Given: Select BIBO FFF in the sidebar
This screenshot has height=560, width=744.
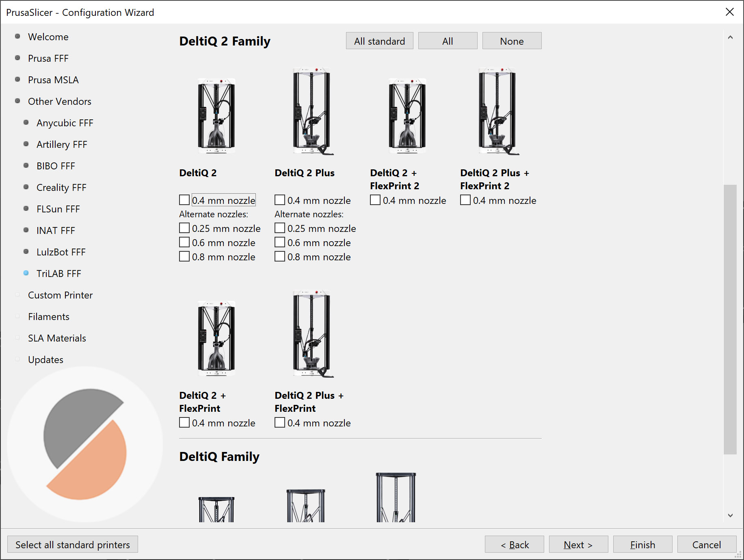Looking at the screenshot, I should (56, 166).
